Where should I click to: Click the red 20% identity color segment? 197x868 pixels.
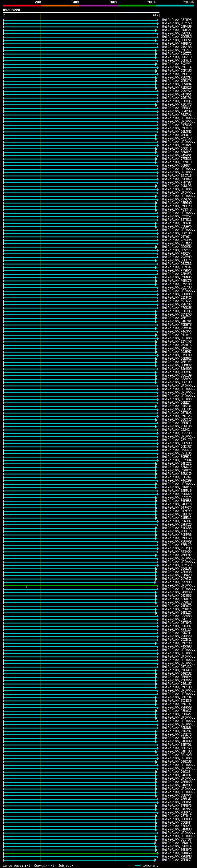(22, 6)
